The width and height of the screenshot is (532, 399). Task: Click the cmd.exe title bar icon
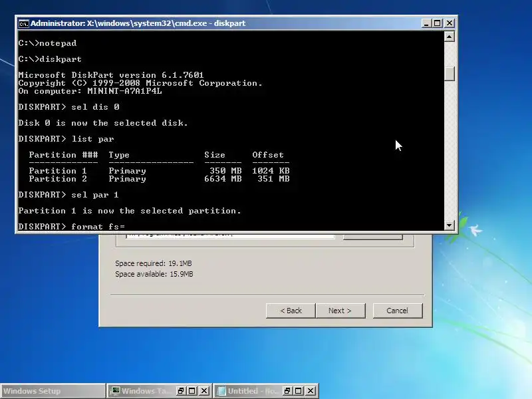[x=23, y=23]
